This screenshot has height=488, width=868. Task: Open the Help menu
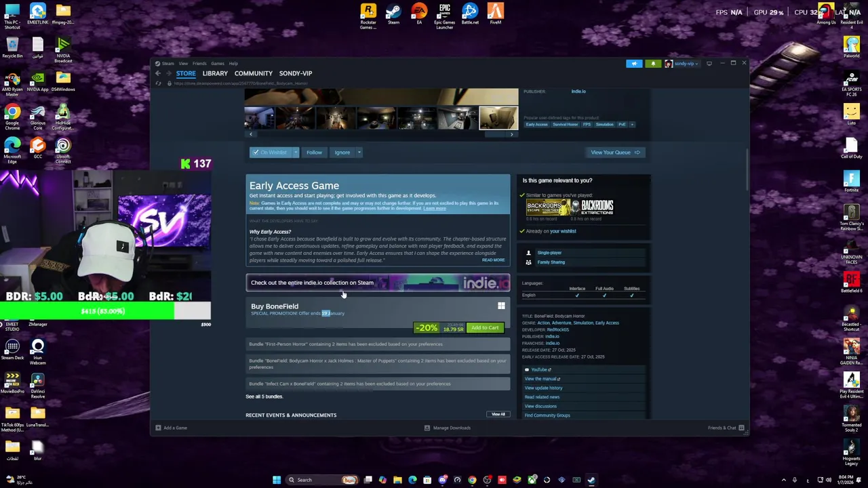click(x=233, y=64)
